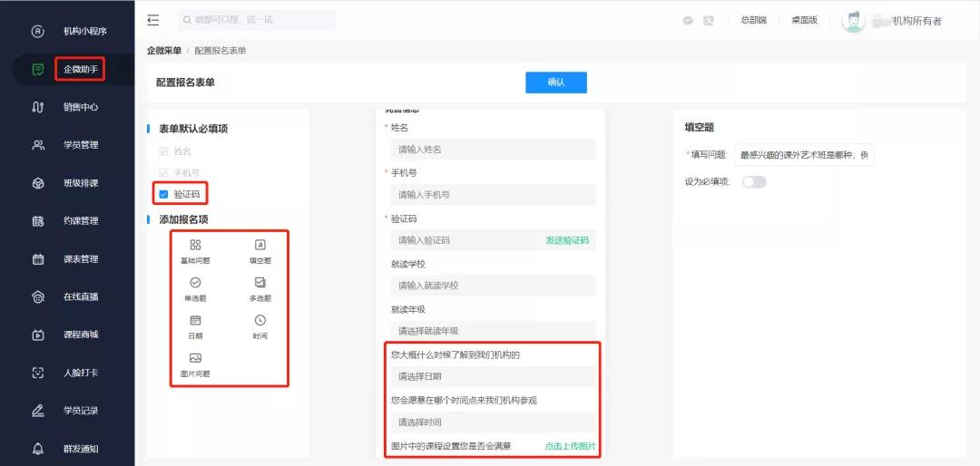Open 人脸打卡 menu item
This screenshot has width=980, height=466.
pos(81,373)
